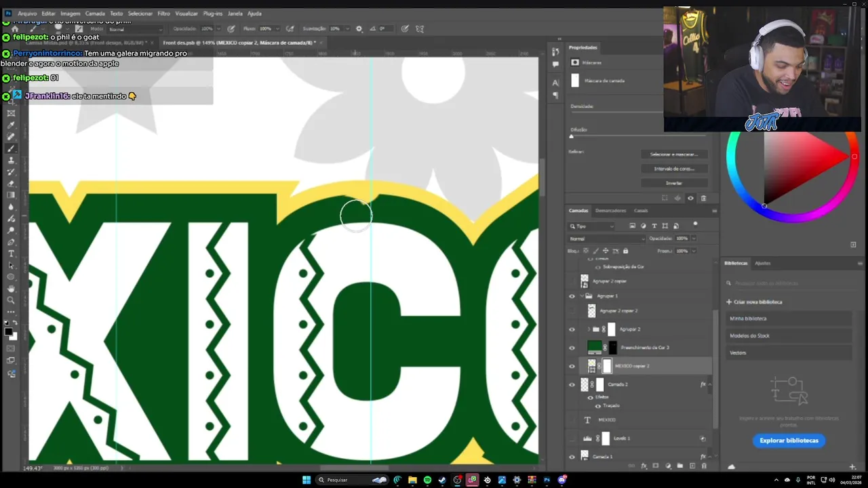Hide the Camada 1 layer
The image size is (868, 488).
pos(572,457)
